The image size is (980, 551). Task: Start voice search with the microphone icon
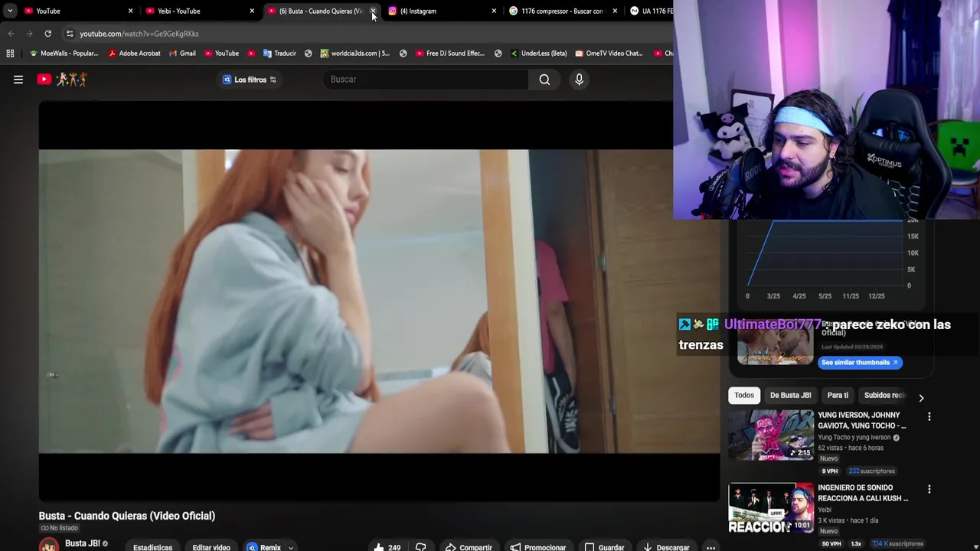(579, 79)
